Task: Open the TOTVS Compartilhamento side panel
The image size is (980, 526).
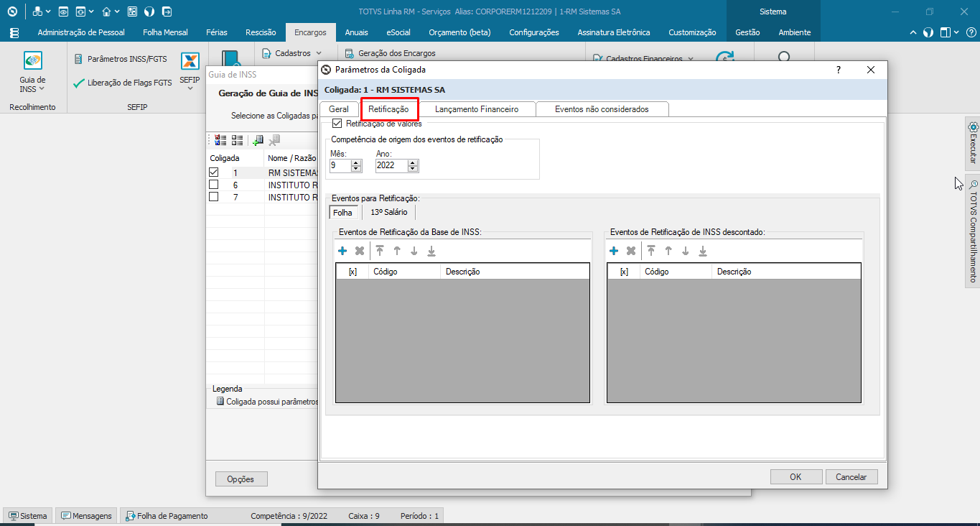Action: pos(973,231)
